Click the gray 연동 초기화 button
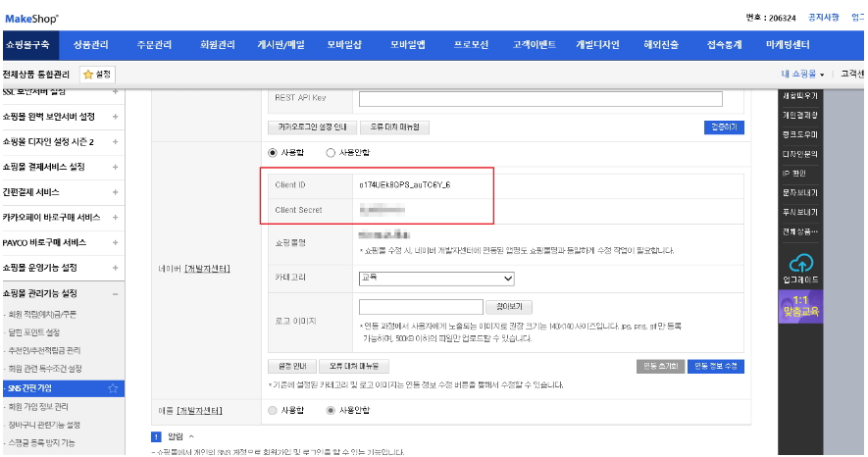Screen dimensions: 868x457 pos(660,366)
